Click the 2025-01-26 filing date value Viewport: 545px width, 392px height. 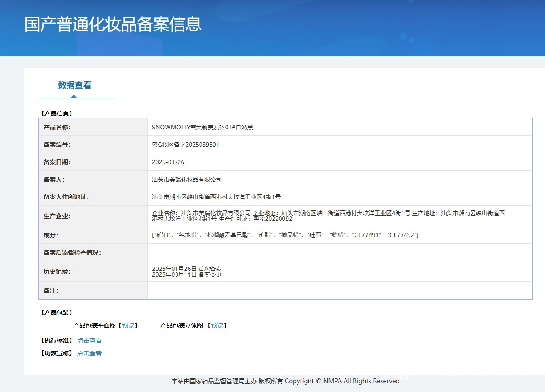click(168, 162)
